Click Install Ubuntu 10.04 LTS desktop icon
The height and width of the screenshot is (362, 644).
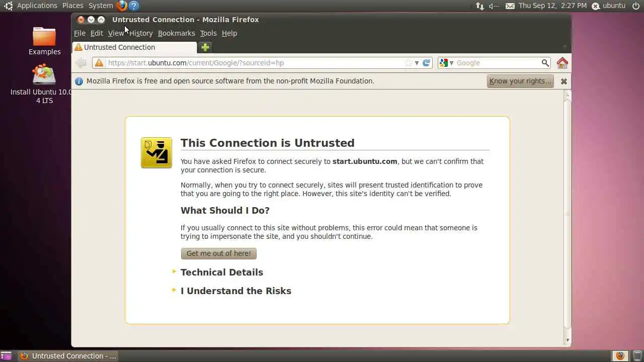(44, 84)
